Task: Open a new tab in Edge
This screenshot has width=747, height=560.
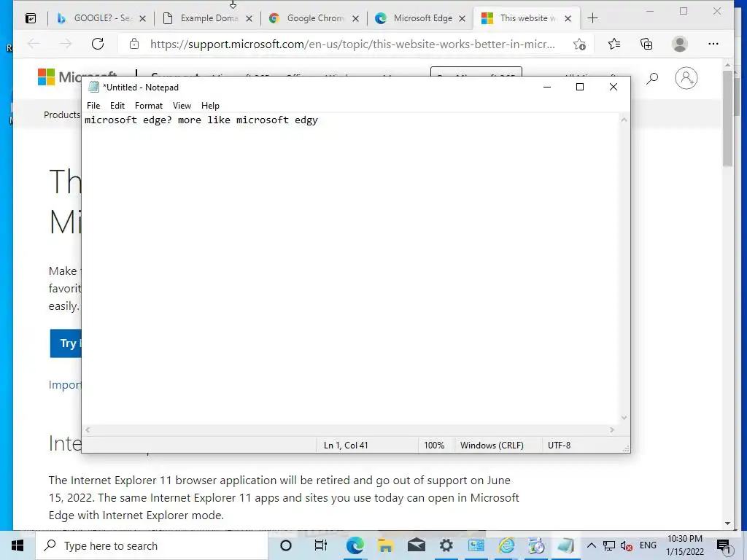Action: pyautogui.click(x=592, y=18)
